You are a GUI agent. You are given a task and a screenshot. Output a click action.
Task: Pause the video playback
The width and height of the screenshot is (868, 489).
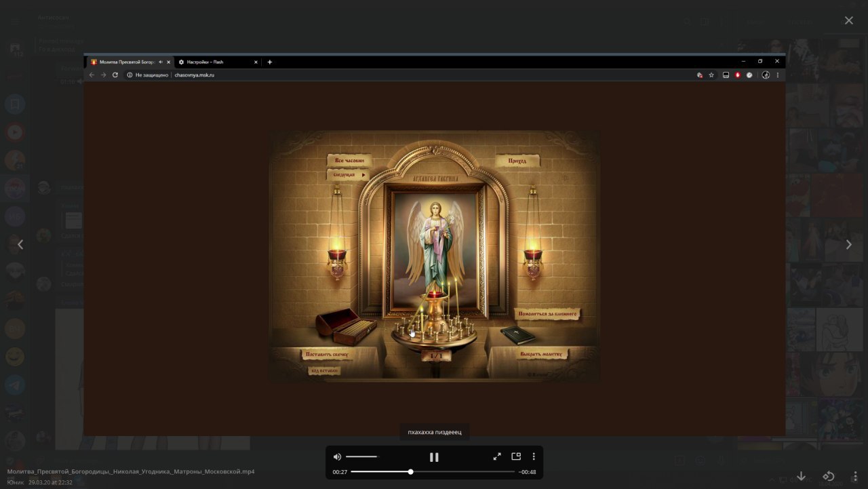[x=434, y=457]
